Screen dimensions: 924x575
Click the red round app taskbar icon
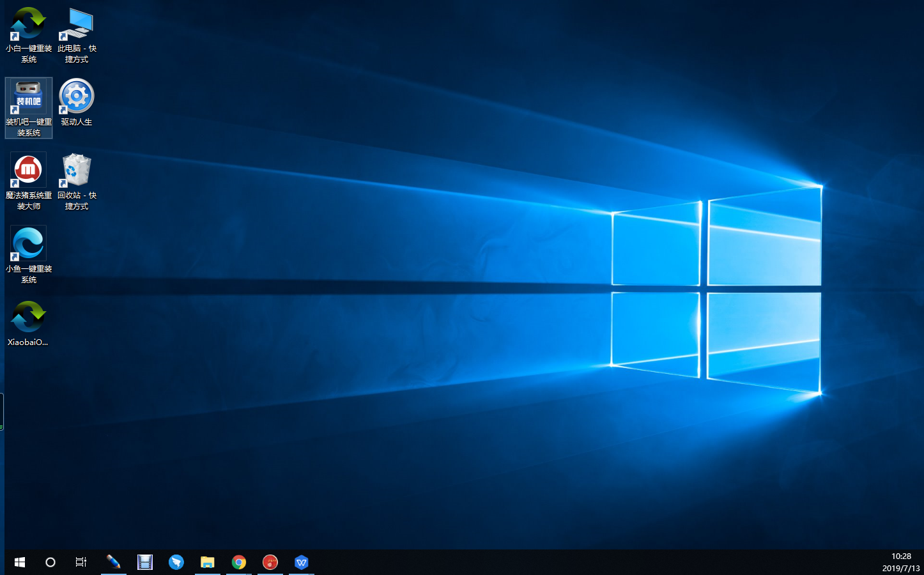[x=270, y=562]
